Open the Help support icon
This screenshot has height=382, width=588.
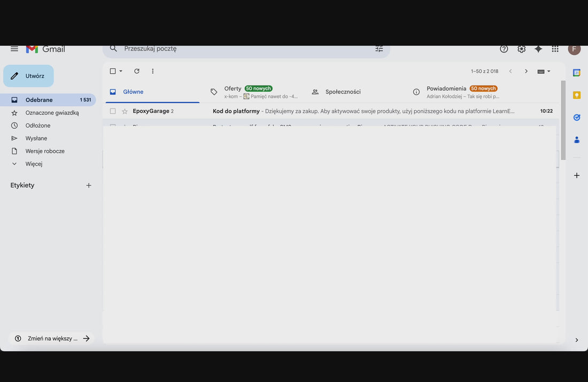click(x=504, y=49)
